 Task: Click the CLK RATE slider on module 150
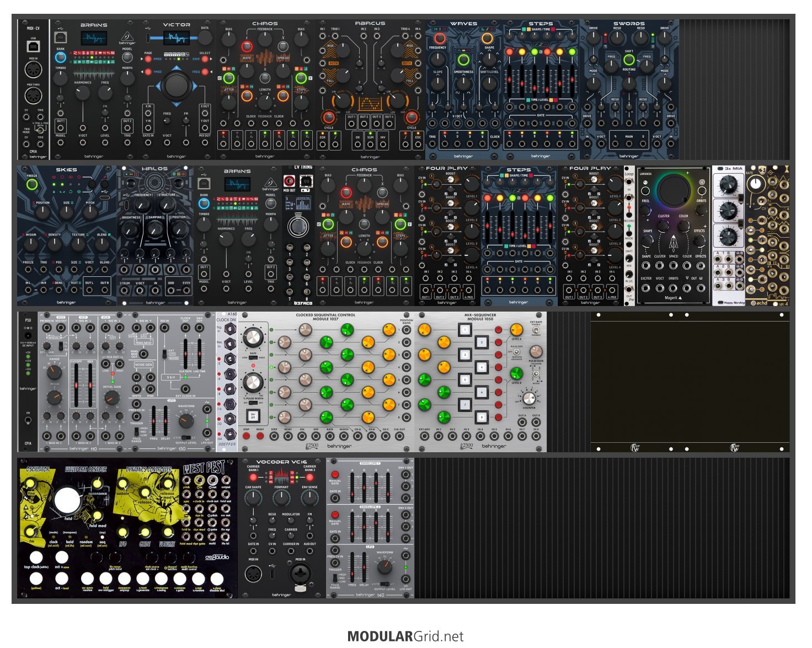(185, 353)
